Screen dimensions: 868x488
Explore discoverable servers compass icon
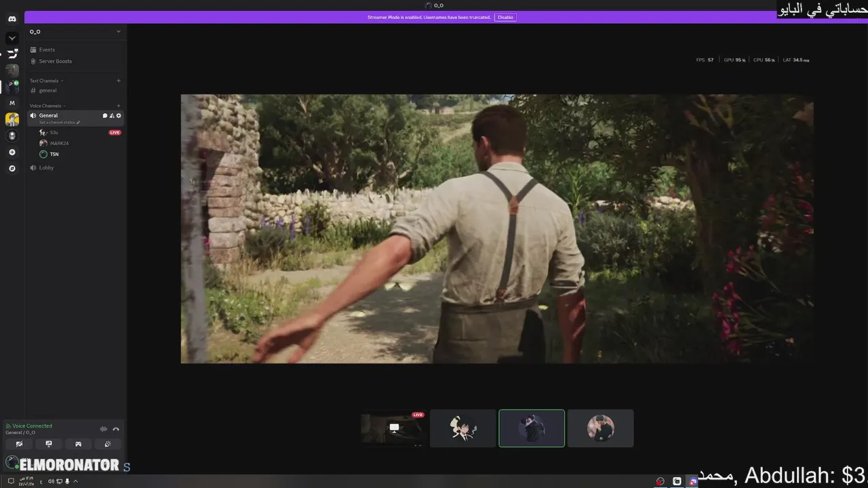tap(12, 168)
